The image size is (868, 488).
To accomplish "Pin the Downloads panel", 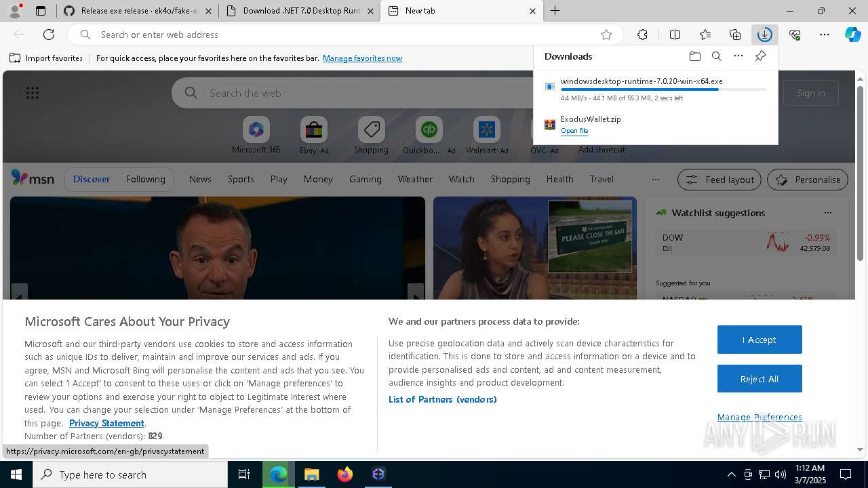I will coord(760,56).
